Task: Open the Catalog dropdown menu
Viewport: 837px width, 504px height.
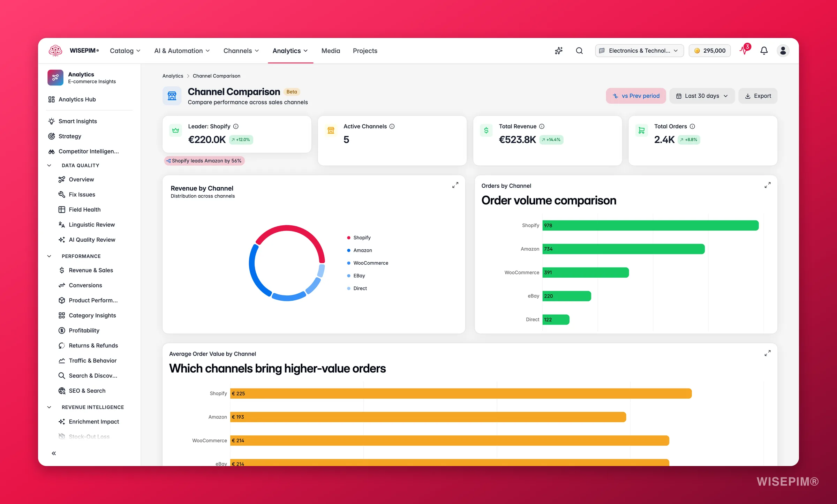Action: pos(125,51)
